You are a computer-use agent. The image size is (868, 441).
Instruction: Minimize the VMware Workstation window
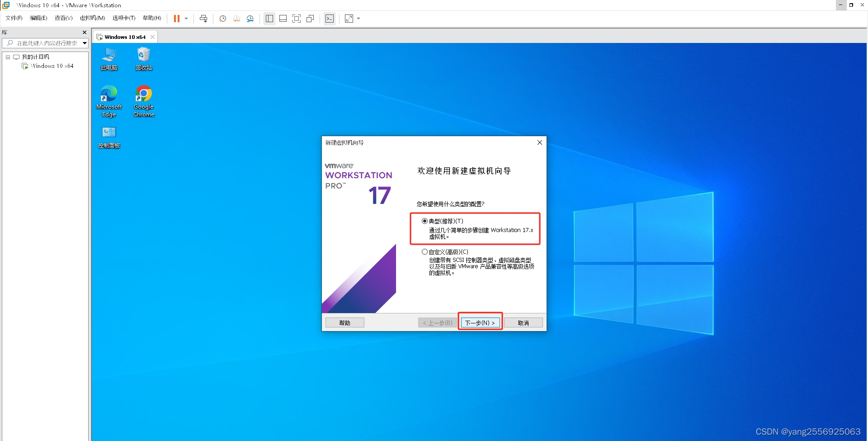point(841,5)
